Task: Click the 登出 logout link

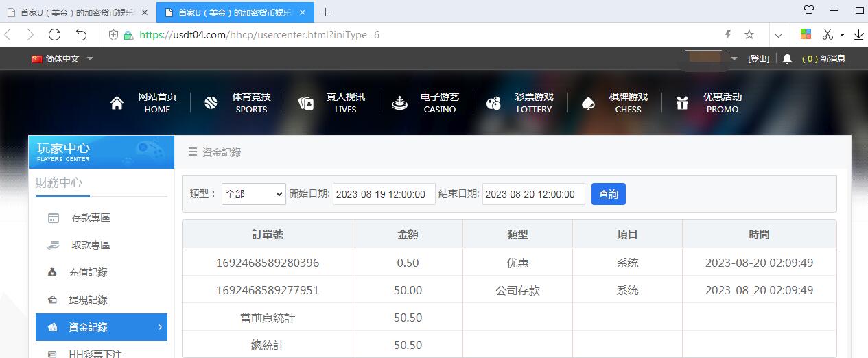Action: (x=758, y=59)
